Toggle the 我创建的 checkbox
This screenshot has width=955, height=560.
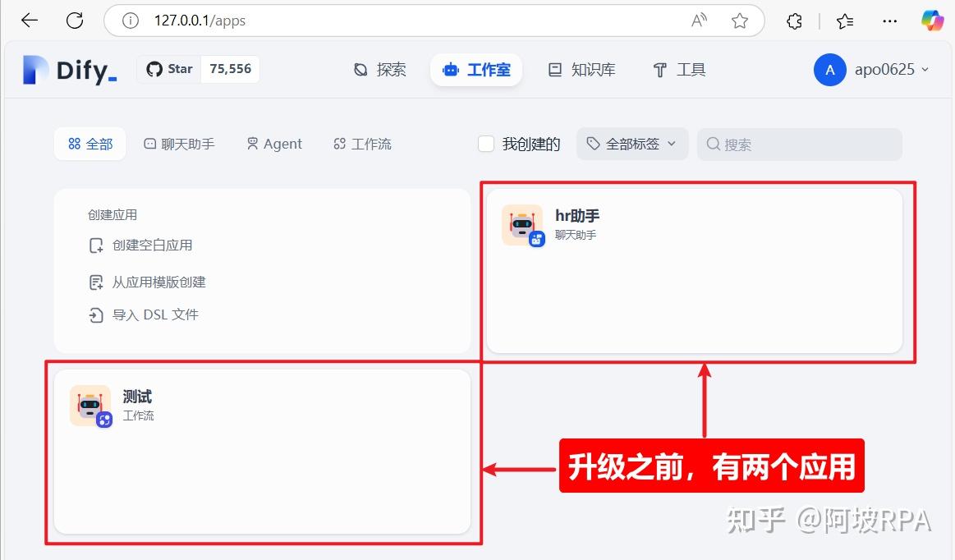[485, 144]
